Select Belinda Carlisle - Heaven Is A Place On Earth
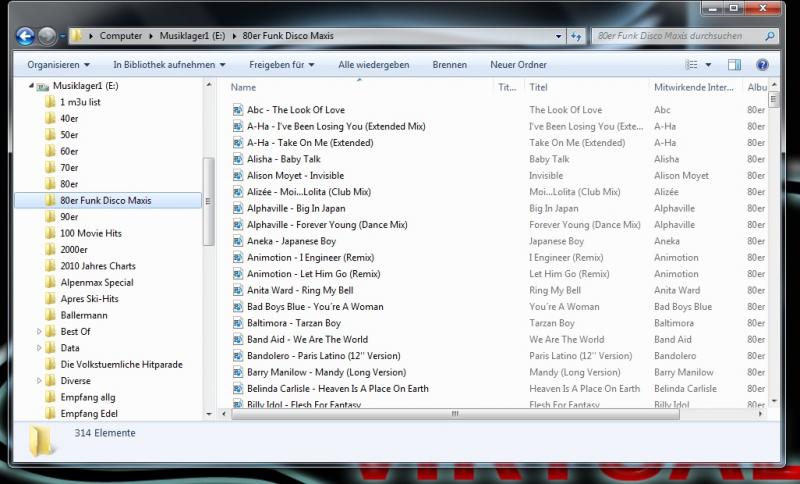 pos(338,388)
